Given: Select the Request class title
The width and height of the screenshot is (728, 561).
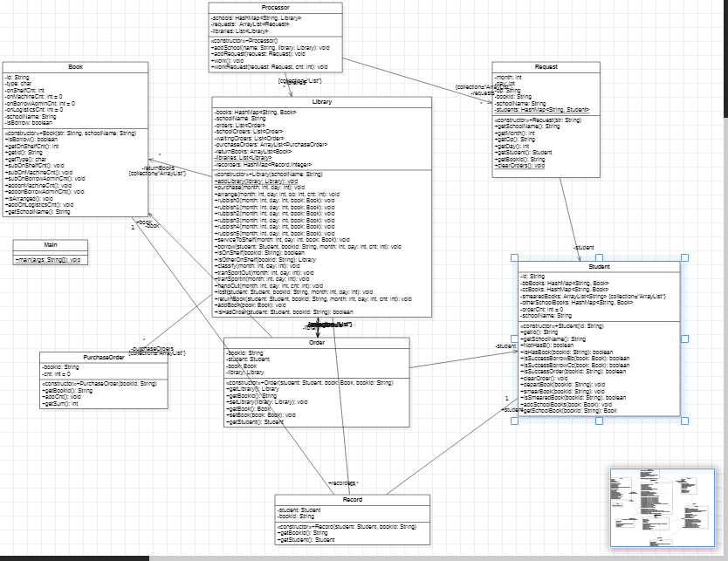Looking at the screenshot, I should (x=546, y=66).
